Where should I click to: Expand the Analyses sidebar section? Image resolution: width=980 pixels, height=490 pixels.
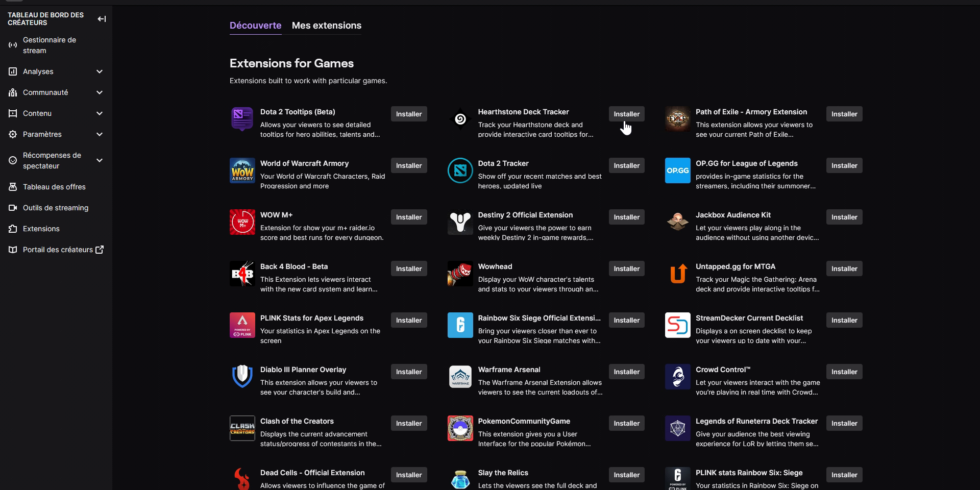pyautogui.click(x=100, y=71)
